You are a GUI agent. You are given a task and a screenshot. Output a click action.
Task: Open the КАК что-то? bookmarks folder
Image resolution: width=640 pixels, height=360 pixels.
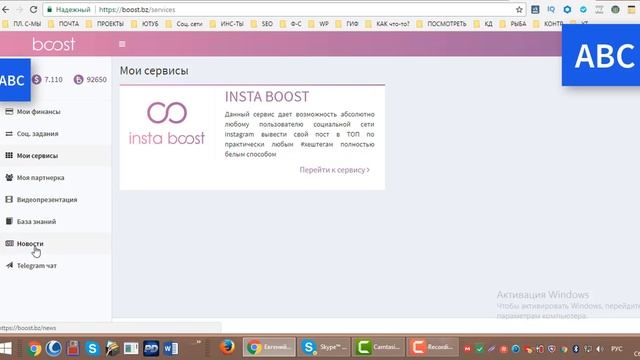(x=387, y=24)
